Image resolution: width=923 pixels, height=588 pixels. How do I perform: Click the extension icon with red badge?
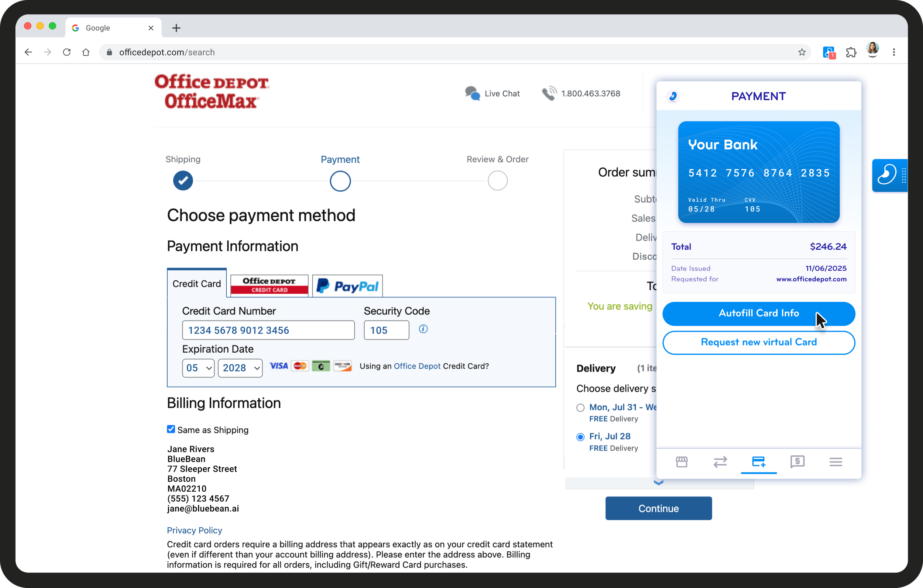coord(829,52)
